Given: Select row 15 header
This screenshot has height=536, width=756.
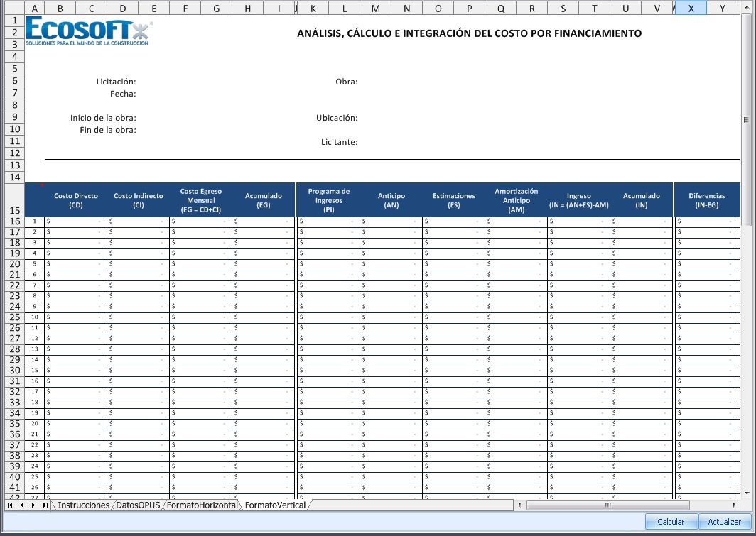Looking at the screenshot, I should tap(13, 210).
